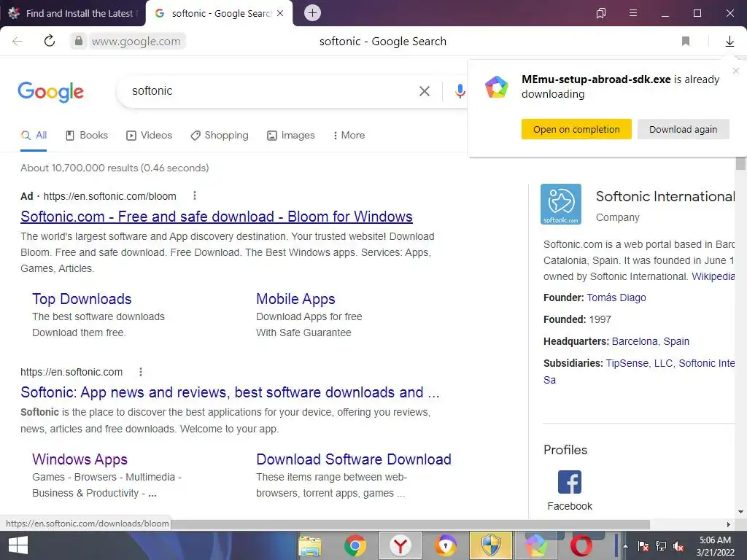Click the browser back arrow
Screen dimensions: 747x560
[x=18, y=42]
